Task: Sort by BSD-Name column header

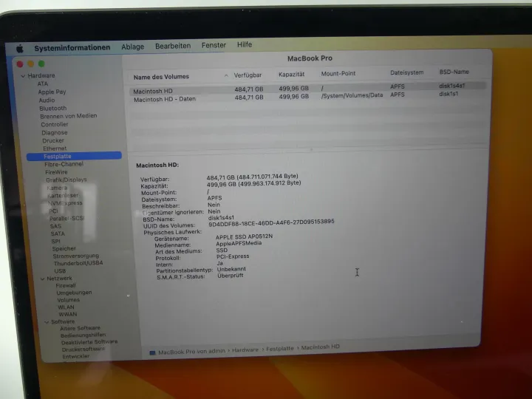Action: (454, 72)
